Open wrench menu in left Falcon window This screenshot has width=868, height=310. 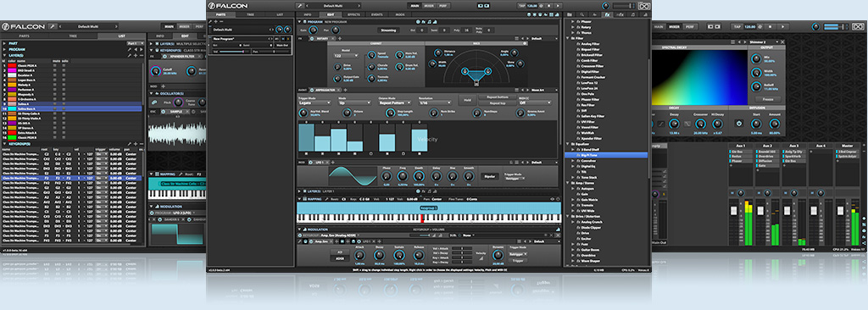[53, 26]
